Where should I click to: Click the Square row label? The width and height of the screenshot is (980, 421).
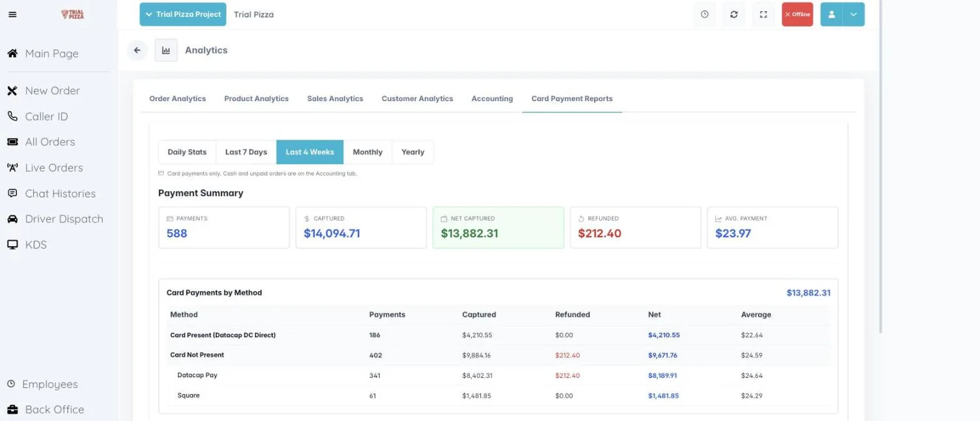pyautogui.click(x=189, y=396)
